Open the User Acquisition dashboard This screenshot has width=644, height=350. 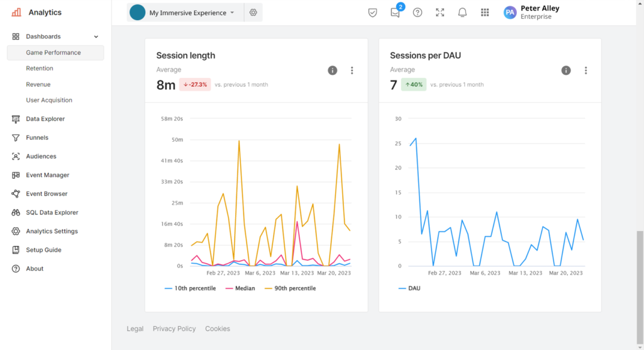click(49, 100)
